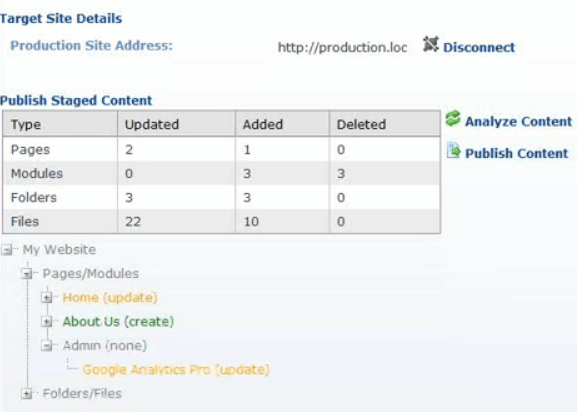Collapse the Pages/Modules tree node
Image resolution: width=577 pixels, height=412 pixels.
click(x=26, y=274)
